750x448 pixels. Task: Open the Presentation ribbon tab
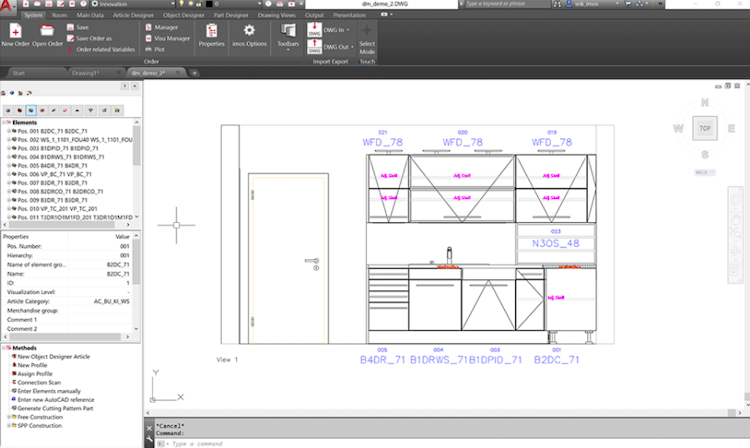pyautogui.click(x=349, y=15)
